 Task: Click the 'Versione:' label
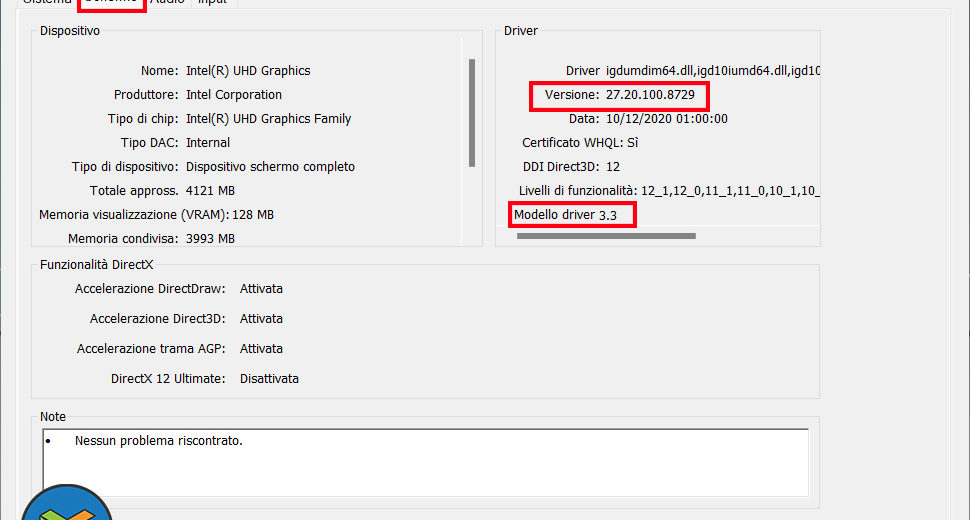(572, 95)
